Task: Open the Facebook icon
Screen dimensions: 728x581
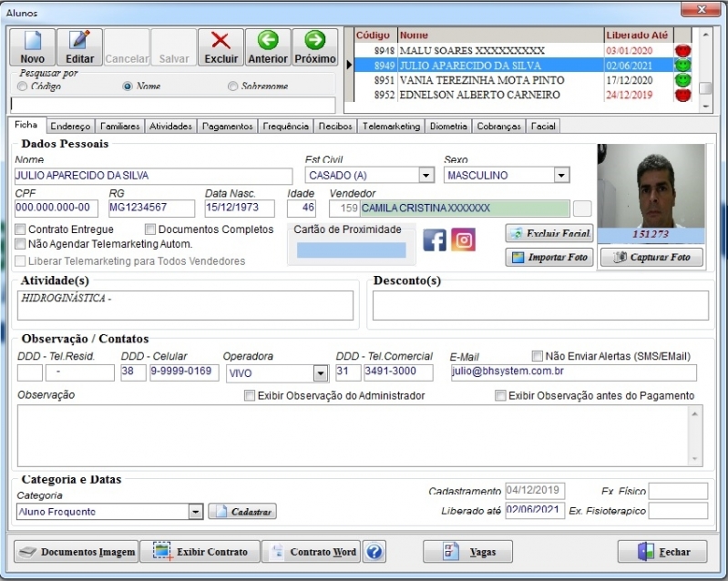Action: 435,240
